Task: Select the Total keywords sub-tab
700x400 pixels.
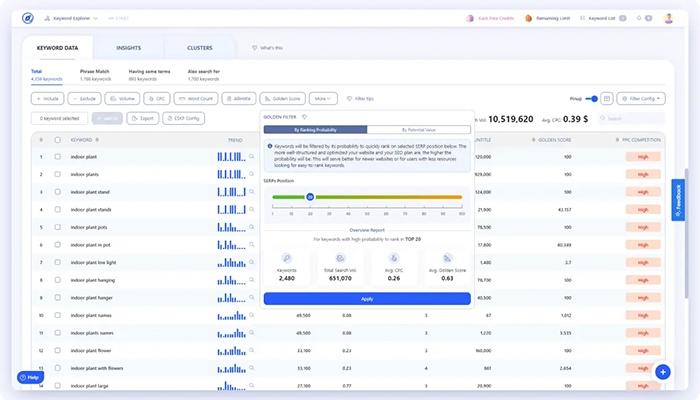Action: click(46, 75)
